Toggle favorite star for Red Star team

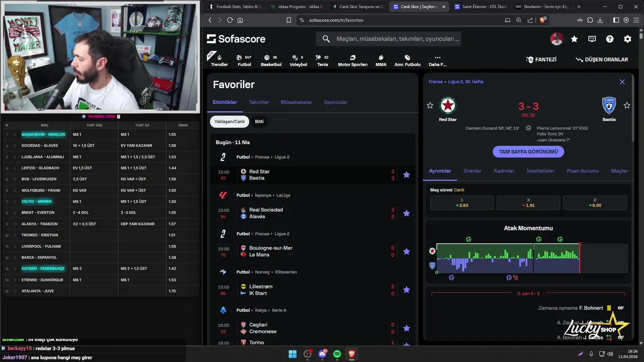click(430, 106)
